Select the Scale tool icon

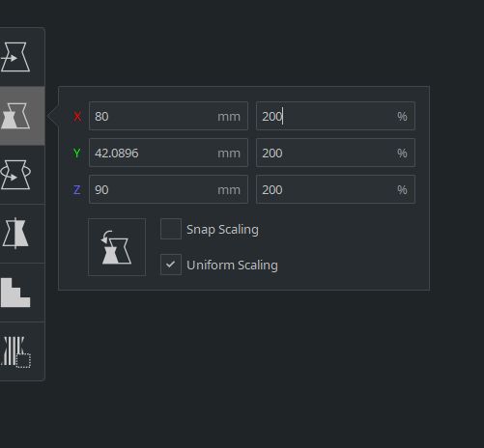tap(16, 116)
